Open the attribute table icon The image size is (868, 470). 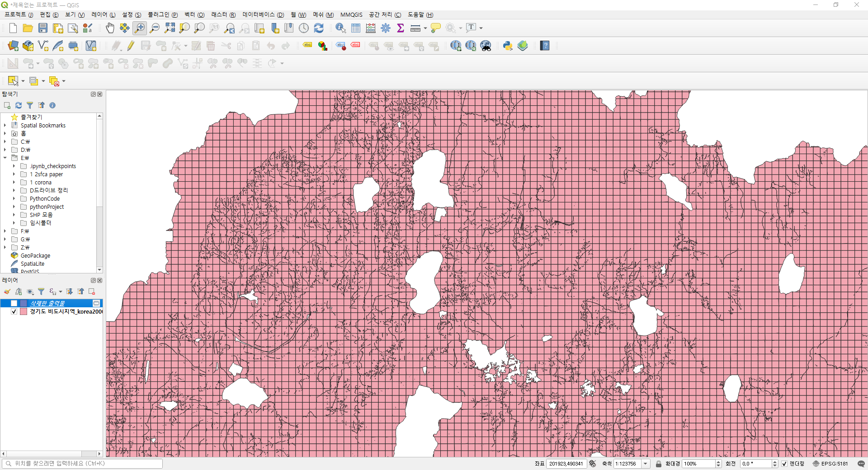[x=356, y=28]
